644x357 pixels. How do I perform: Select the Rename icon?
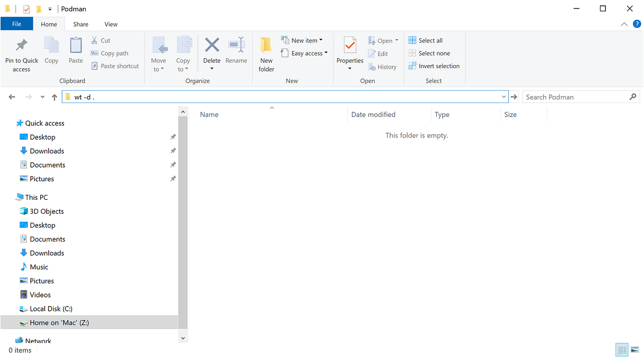[x=236, y=52]
